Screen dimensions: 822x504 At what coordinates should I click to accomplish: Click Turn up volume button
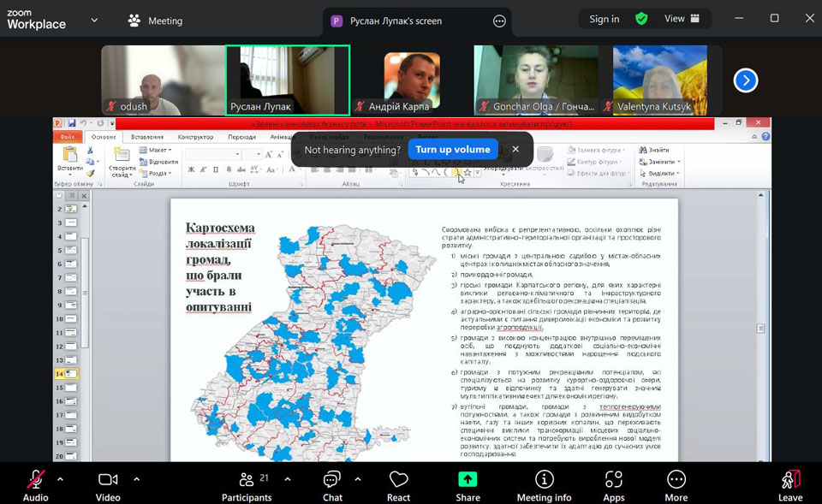[452, 150]
